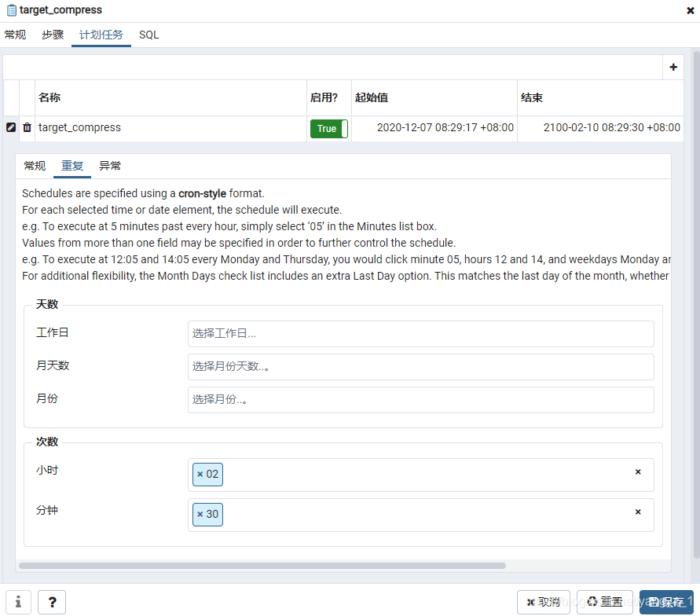The image size is (700, 616).
Task: Click the 取消 cancel button
Action: click(544, 602)
